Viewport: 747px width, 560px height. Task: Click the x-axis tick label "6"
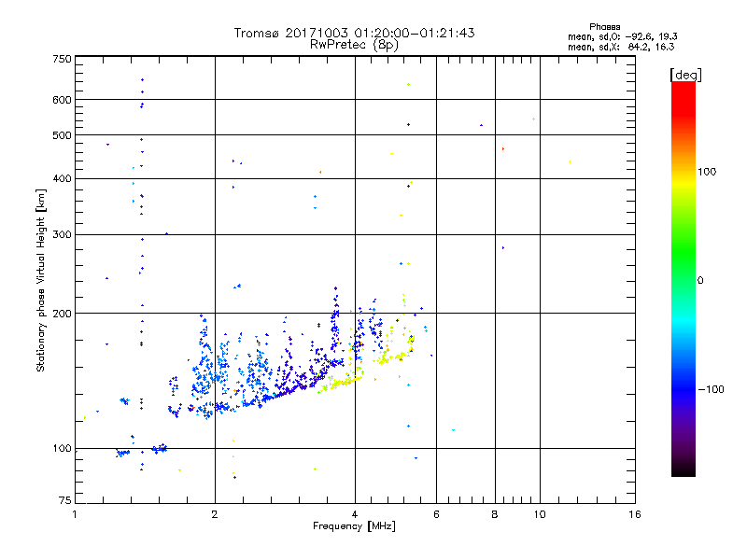click(436, 514)
